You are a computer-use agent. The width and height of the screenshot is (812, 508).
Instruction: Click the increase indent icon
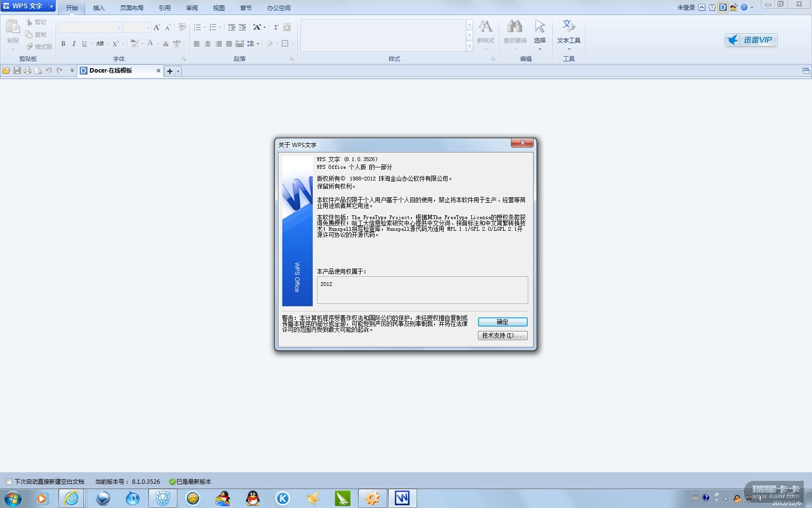pos(243,28)
